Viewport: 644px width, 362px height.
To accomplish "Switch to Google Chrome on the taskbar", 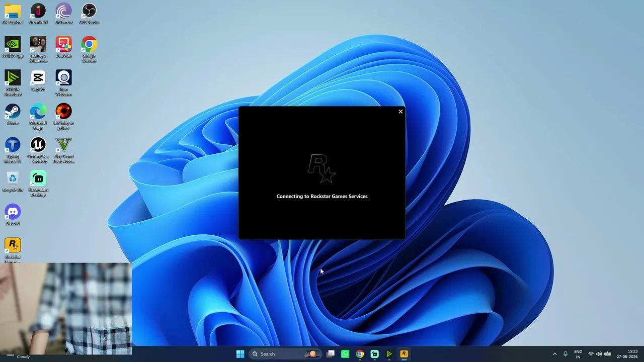I will click(x=360, y=354).
